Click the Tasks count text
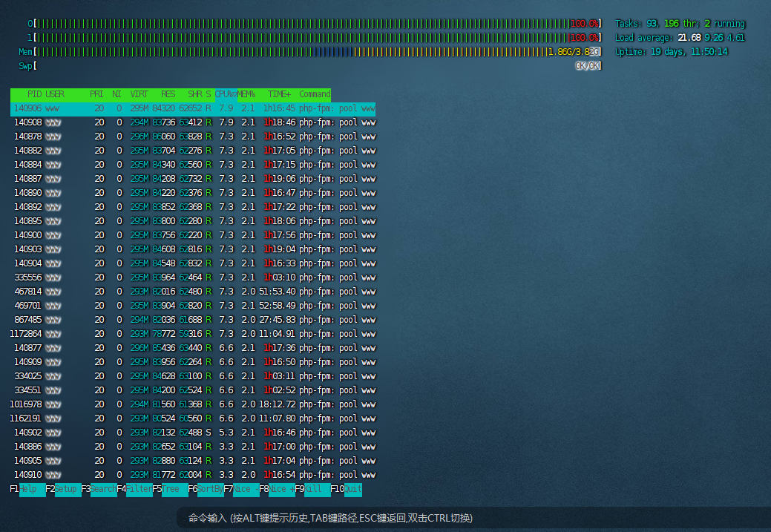The height and width of the screenshot is (532, 771). click(x=680, y=24)
